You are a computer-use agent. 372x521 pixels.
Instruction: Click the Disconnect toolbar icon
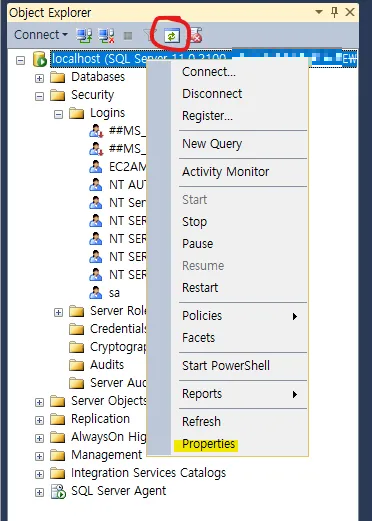(x=106, y=35)
